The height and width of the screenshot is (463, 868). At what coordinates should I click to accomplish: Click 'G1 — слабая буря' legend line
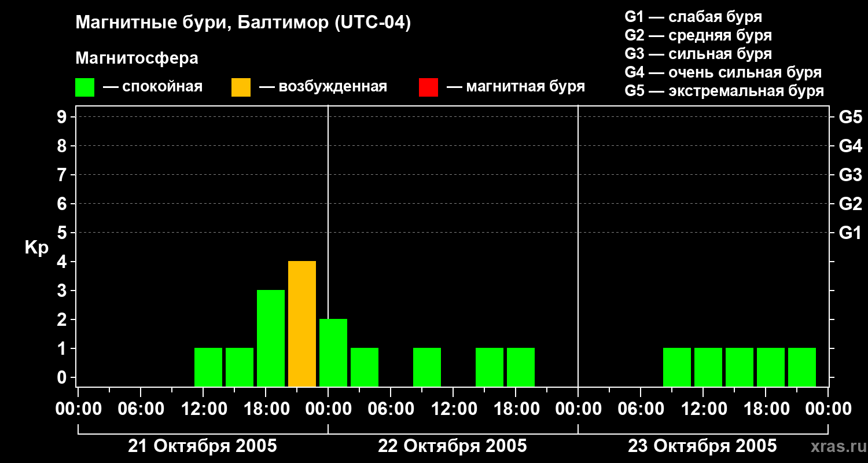(x=693, y=17)
